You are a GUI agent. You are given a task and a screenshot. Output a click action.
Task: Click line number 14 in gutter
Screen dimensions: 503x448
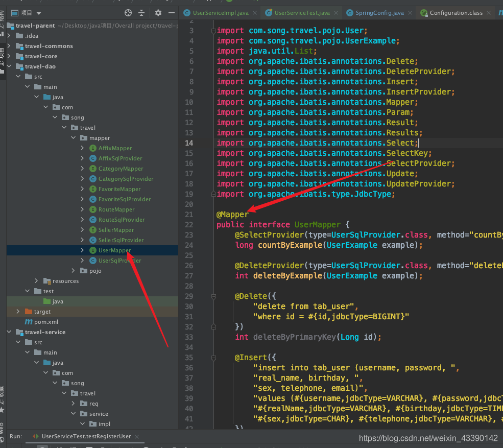tap(189, 143)
